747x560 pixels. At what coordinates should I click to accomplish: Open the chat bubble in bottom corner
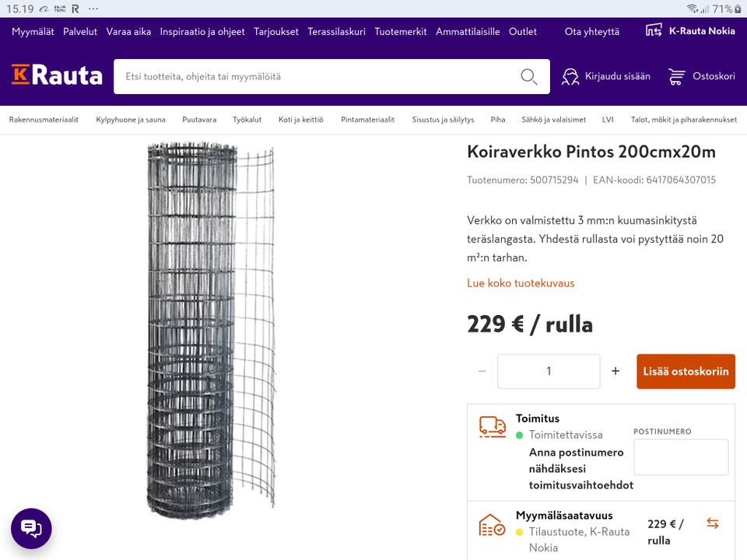(30, 528)
